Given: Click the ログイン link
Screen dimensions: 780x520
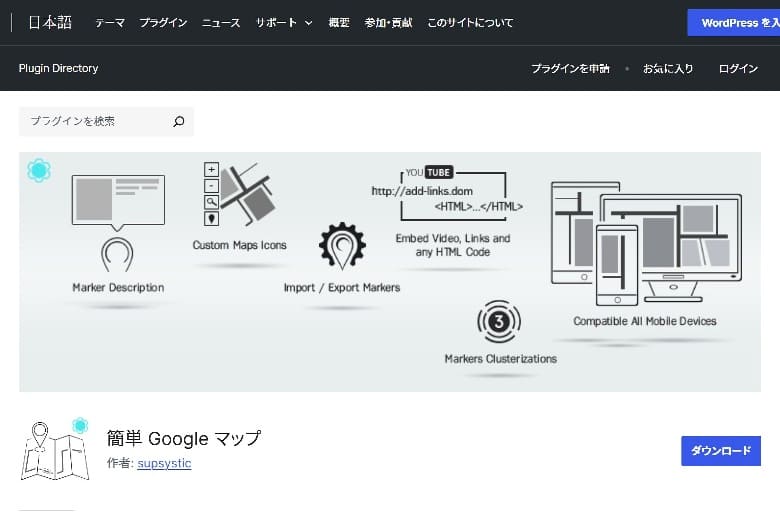Looking at the screenshot, I should 738,69.
